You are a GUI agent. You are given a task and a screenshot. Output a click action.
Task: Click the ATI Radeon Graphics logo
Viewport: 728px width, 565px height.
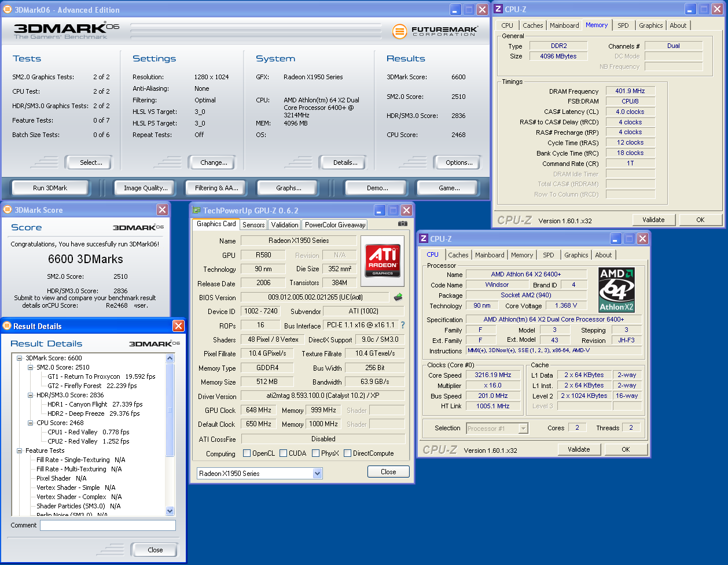click(383, 261)
